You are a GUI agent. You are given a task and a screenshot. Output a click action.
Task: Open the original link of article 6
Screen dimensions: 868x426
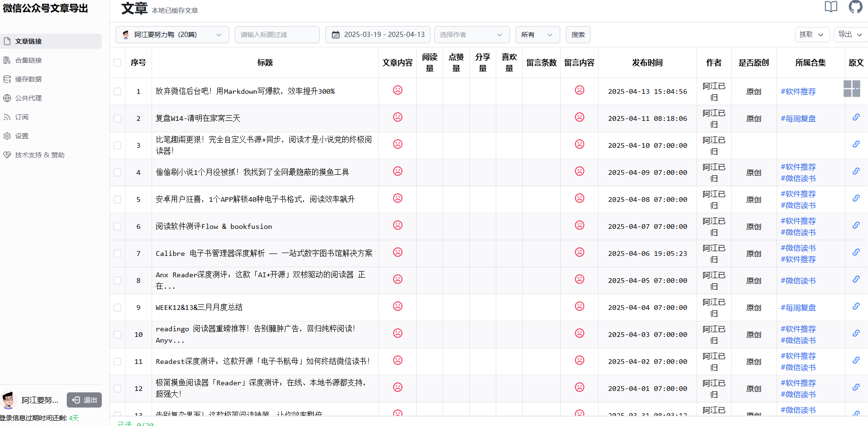(x=856, y=225)
